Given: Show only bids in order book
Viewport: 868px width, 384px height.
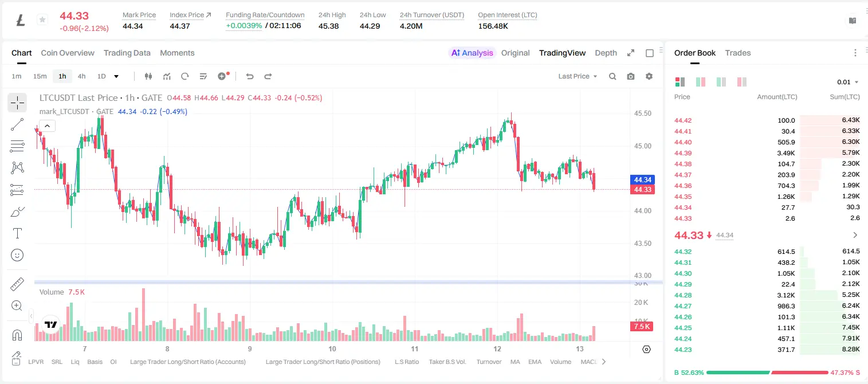Looking at the screenshot, I should point(721,82).
